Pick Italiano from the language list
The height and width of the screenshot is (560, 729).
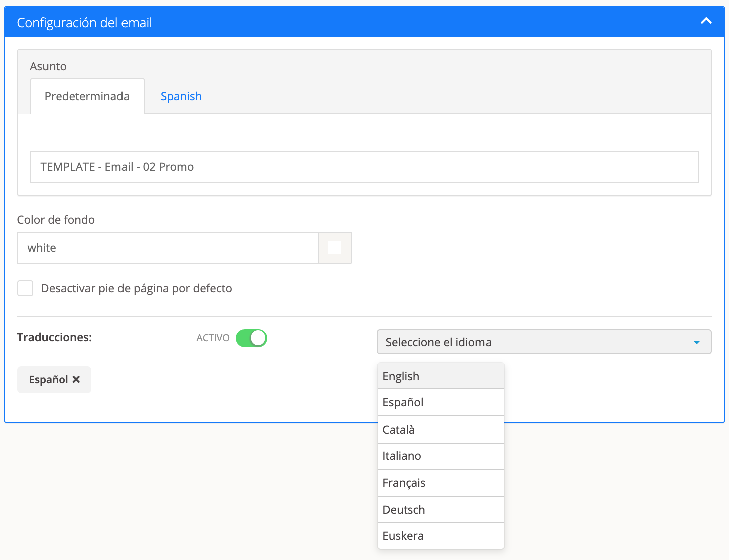pos(440,456)
